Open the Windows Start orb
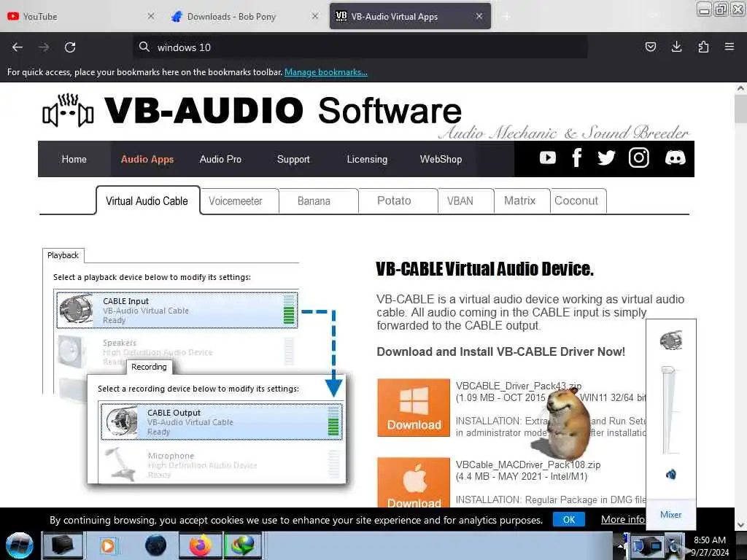 pyautogui.click(x=19, y=545)
